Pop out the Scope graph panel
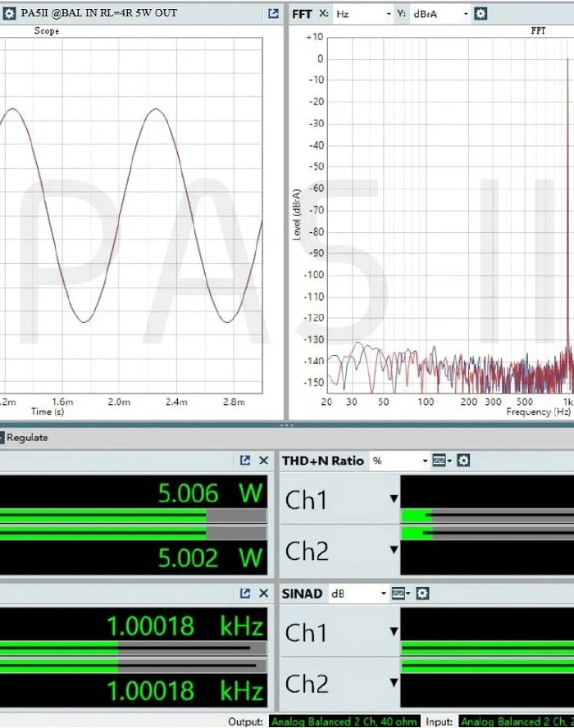This screenshot has height=728, width=574. (273, 14)
